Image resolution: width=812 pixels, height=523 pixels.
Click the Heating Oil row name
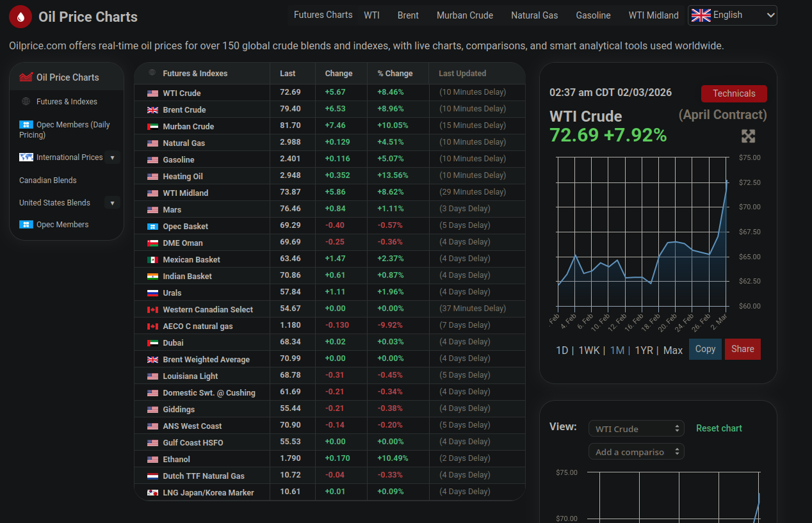pos(183,177)
